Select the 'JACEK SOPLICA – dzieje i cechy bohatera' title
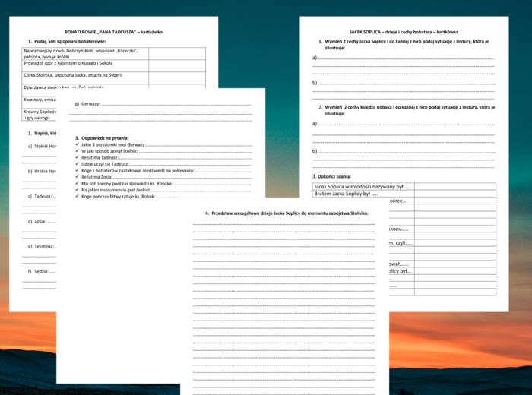This screenshot has height=395, width=532. coord(404,32)
